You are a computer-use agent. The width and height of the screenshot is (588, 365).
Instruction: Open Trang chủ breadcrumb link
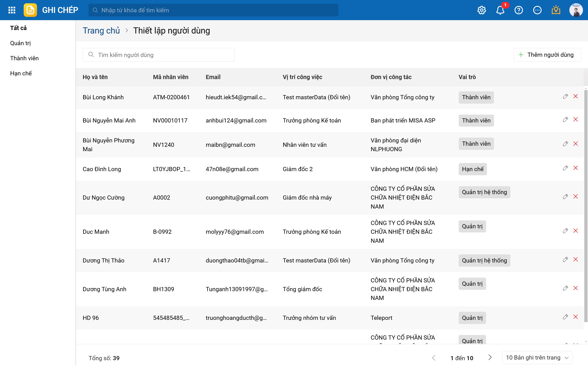tap(101, 31)
